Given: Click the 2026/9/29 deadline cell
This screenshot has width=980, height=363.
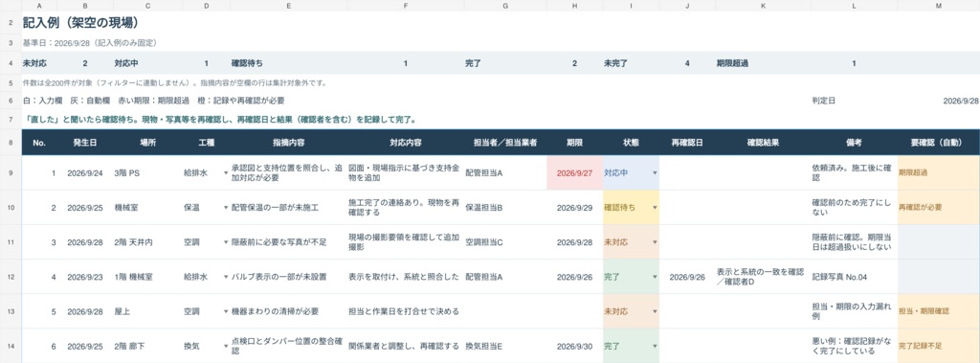Looking at the screenshot, I should [x=574, y=208].
